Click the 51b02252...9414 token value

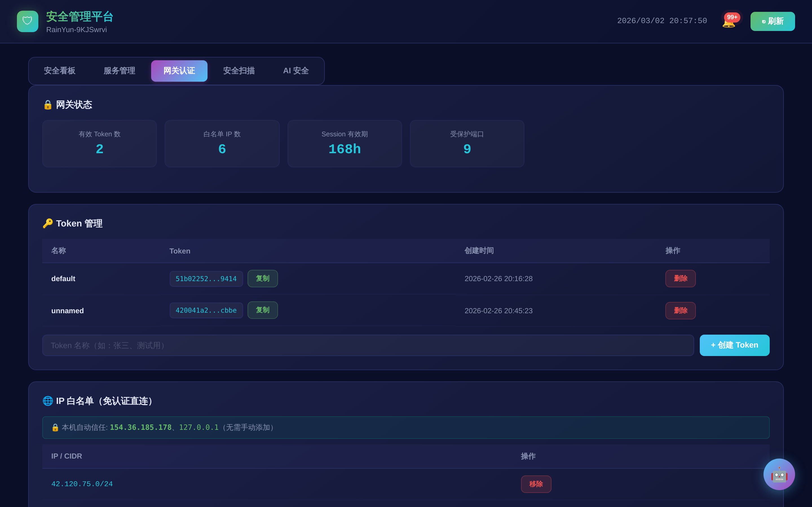coord(206,279)
